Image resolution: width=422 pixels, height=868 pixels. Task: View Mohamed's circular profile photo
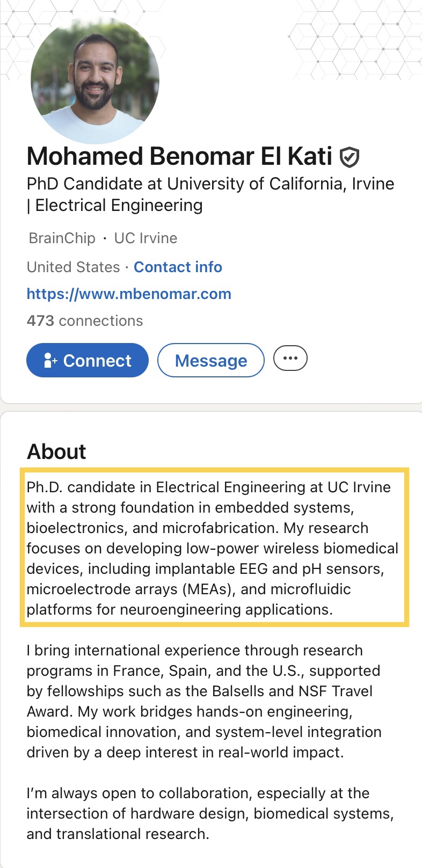coord(95,81)
